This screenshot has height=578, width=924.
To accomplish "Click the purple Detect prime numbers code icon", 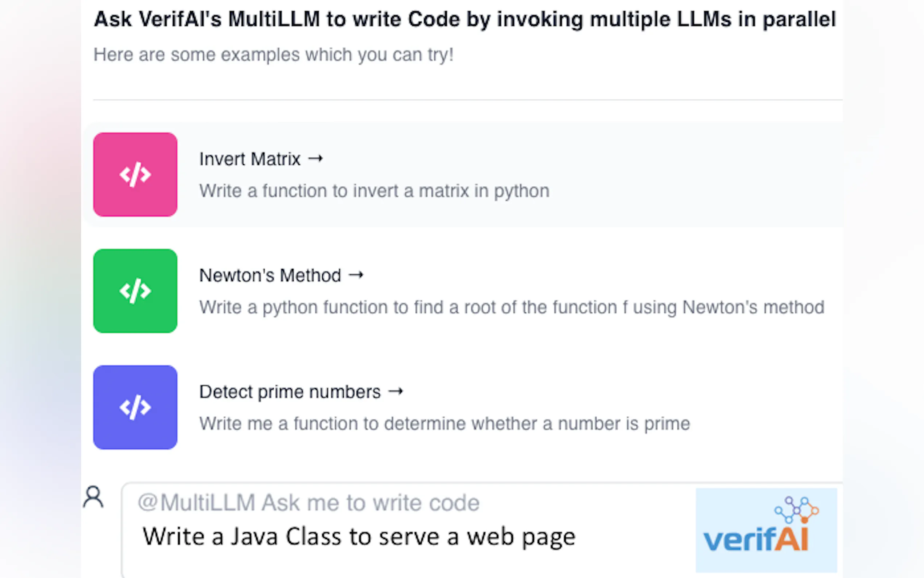I will tap(135, 407).
